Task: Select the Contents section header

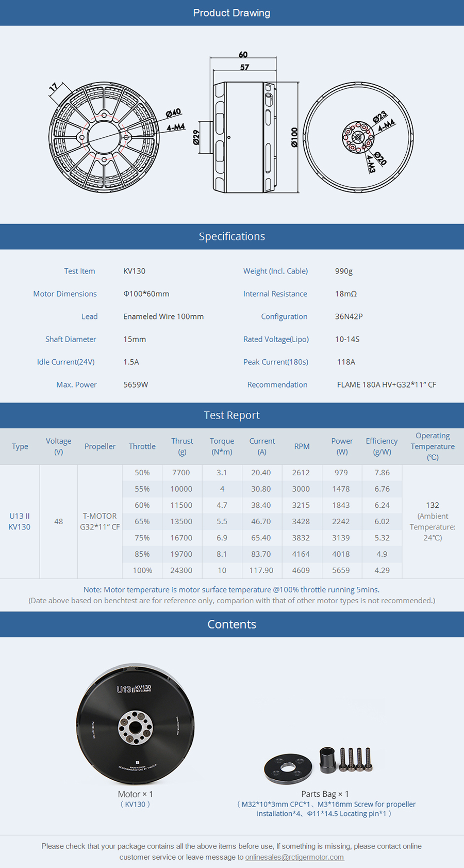Action: coord(232,624)
